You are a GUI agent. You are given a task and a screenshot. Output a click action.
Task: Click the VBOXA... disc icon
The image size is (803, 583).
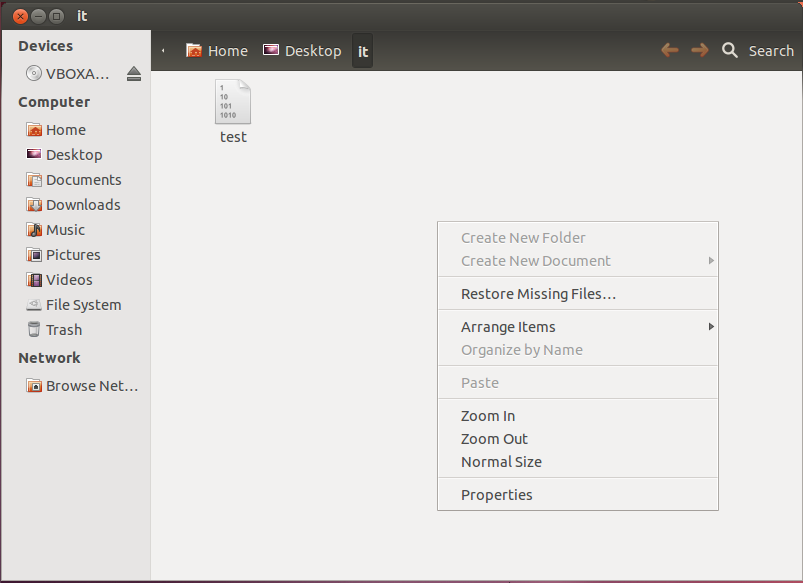click(34, 74)
